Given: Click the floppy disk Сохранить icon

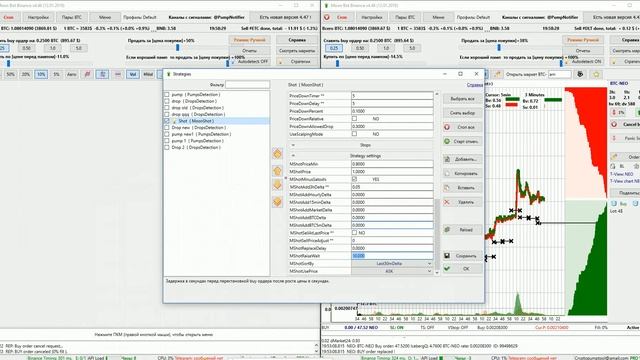Looking at the screenshot, I should click(x=447, y=256).
